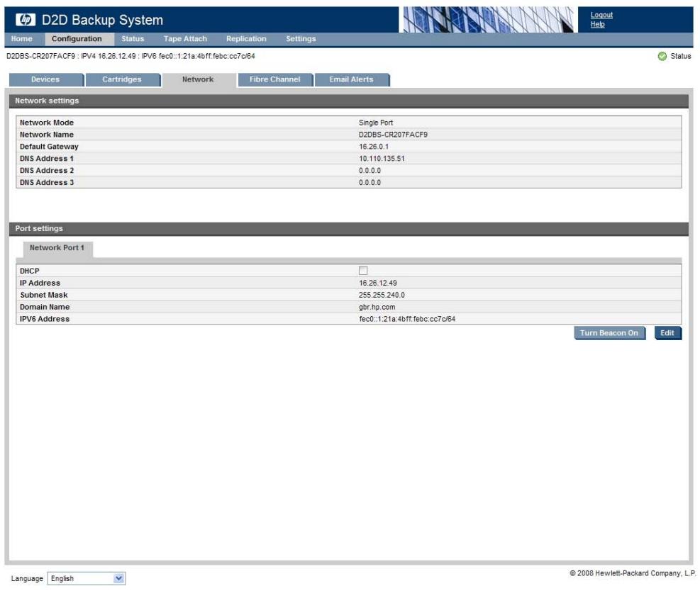Viewport: 700px width, 591px height.
Task: Click the Network Name value D2DBS-CR207FACF9
Action: click(x=393, y=135)
